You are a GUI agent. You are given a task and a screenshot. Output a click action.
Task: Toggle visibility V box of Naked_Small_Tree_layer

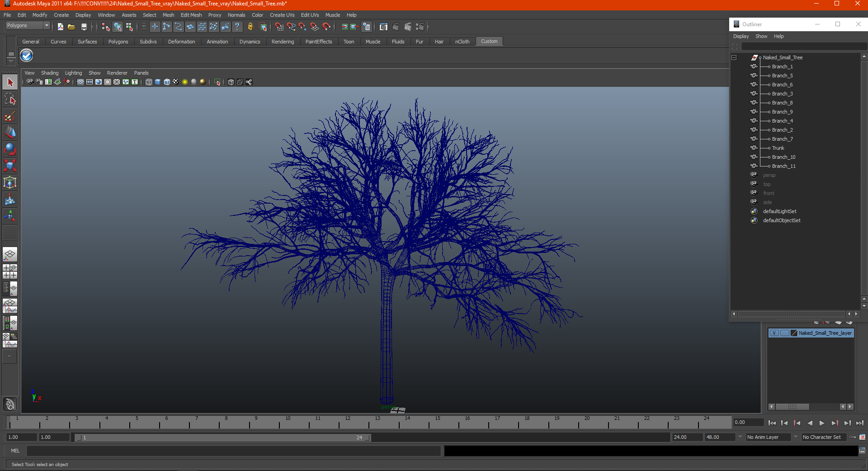tap(774, 333)
